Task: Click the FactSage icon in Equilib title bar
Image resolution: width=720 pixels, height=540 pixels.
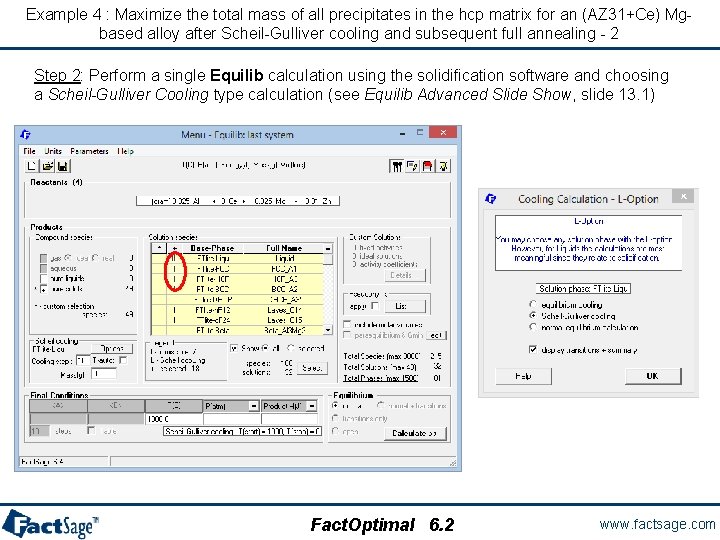Action: (x=26, y=134)
